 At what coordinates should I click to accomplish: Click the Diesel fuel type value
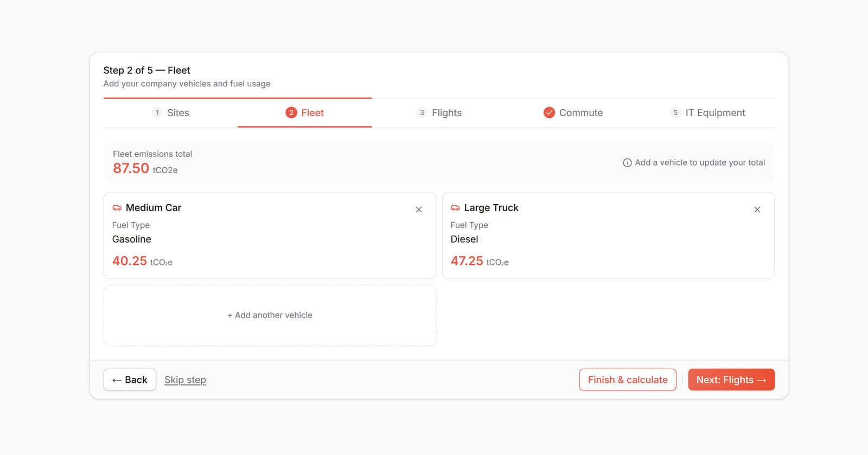coord(464,239)
